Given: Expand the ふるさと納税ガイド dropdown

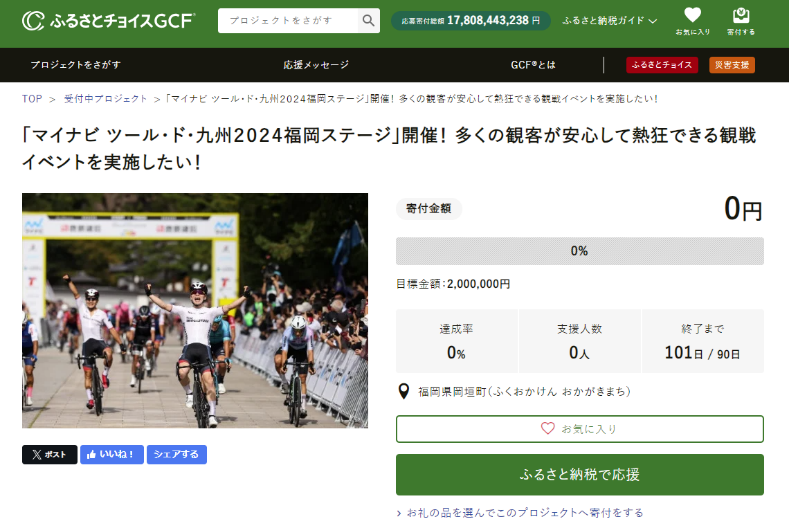Looking at the screenshot, I should point(609,20).
